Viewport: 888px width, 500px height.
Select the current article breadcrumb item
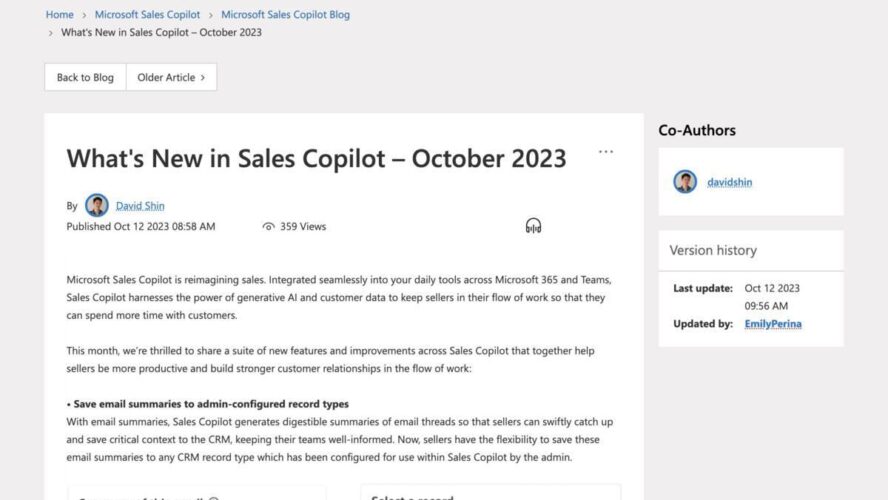pos(161,32)
